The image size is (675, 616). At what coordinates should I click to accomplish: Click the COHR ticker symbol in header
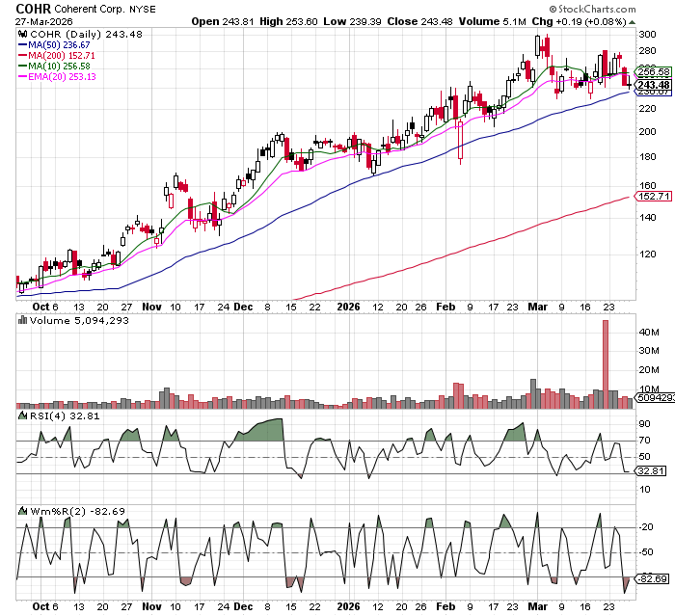click(33, 9)
